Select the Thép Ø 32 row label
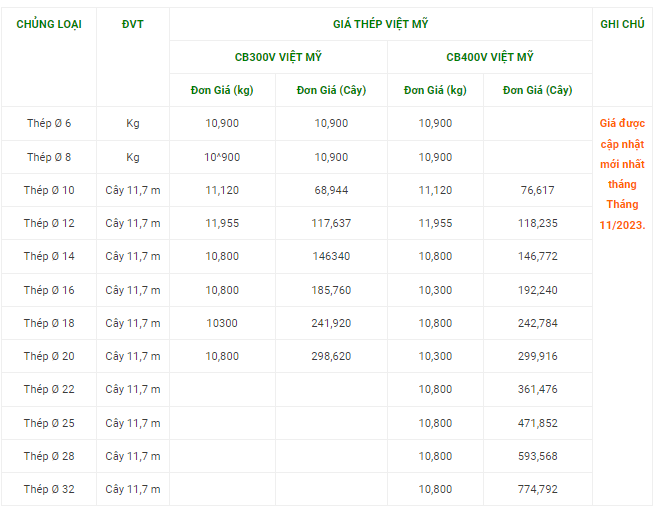This screenshot has width=662, height=515. coord(48,489)
